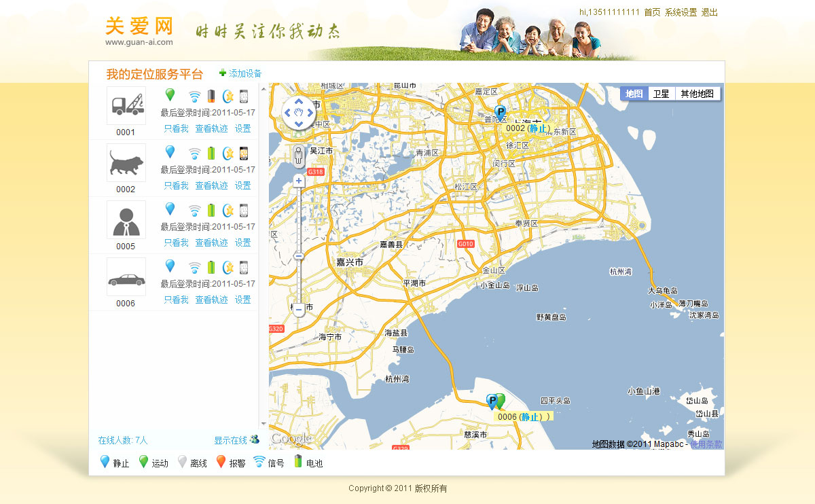Open 查看轨迹 for device 0002
This screenshot has width=815, height=504.
[211, 185]
